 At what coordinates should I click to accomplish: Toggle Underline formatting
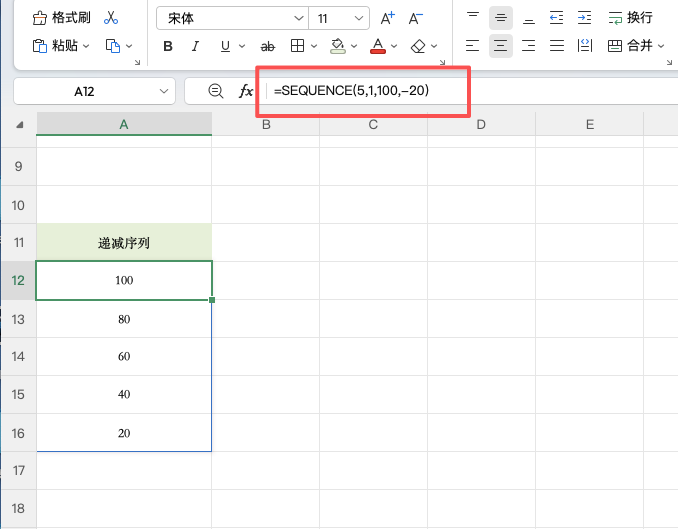coord(225,46)
